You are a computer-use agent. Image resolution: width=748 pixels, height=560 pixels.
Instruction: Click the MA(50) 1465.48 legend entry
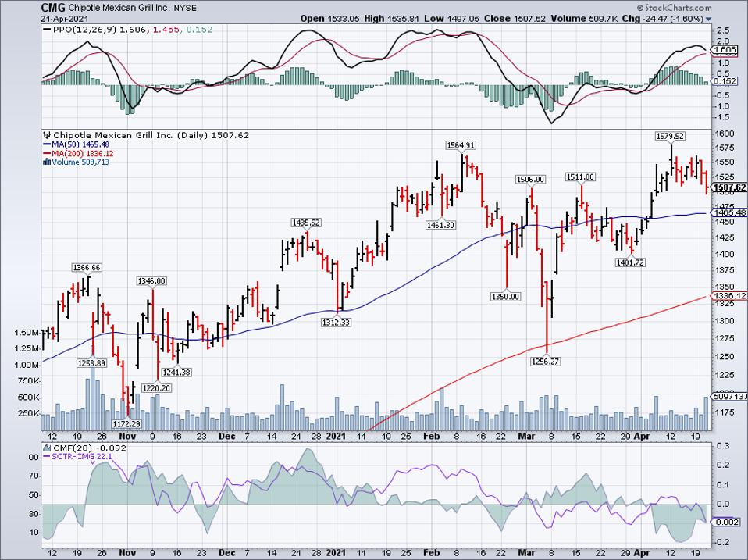[x=80, y=144]
